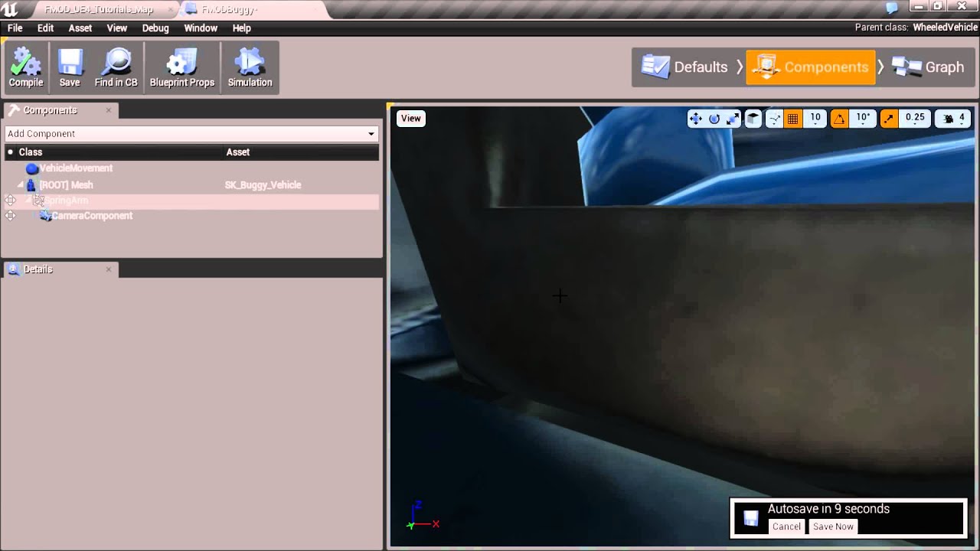Compile the FMODBuggy blueprint
The height and width of the screenshot is (551, 980).
pos(25,67)
